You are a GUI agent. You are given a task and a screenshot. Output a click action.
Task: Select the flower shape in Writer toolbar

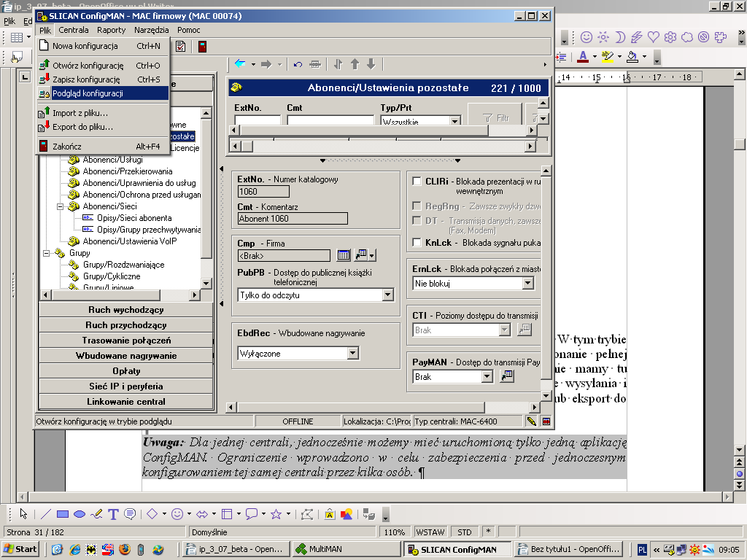pyautogui.click(x=670, y=36)
